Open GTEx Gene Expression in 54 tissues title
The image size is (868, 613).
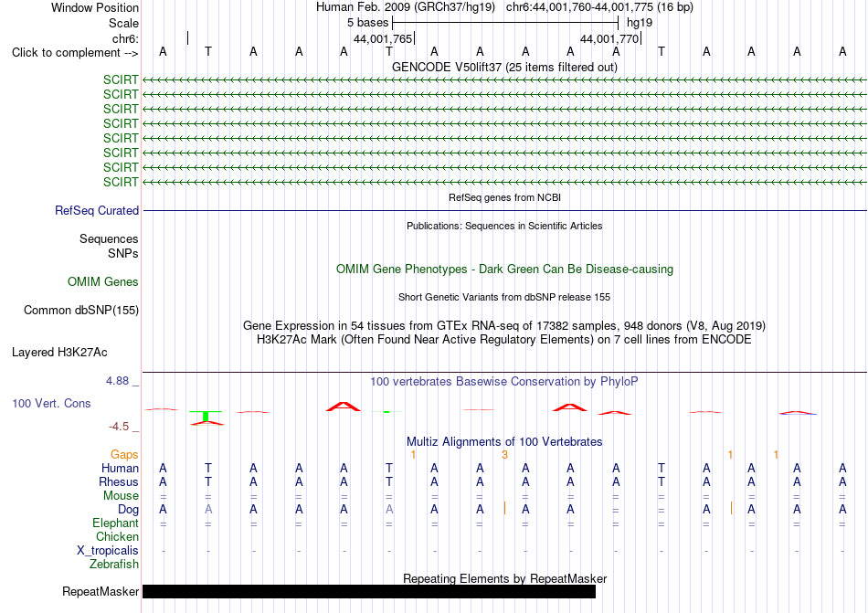click(x=504, y=326)
